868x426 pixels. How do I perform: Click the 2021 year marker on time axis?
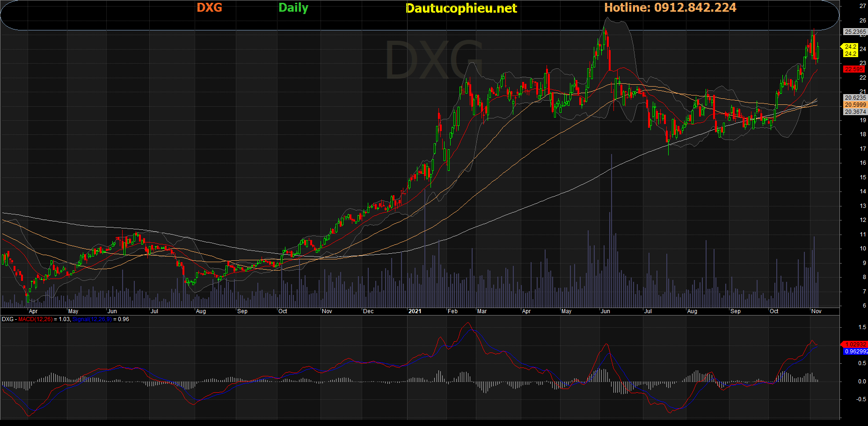[x=415, y=311]
